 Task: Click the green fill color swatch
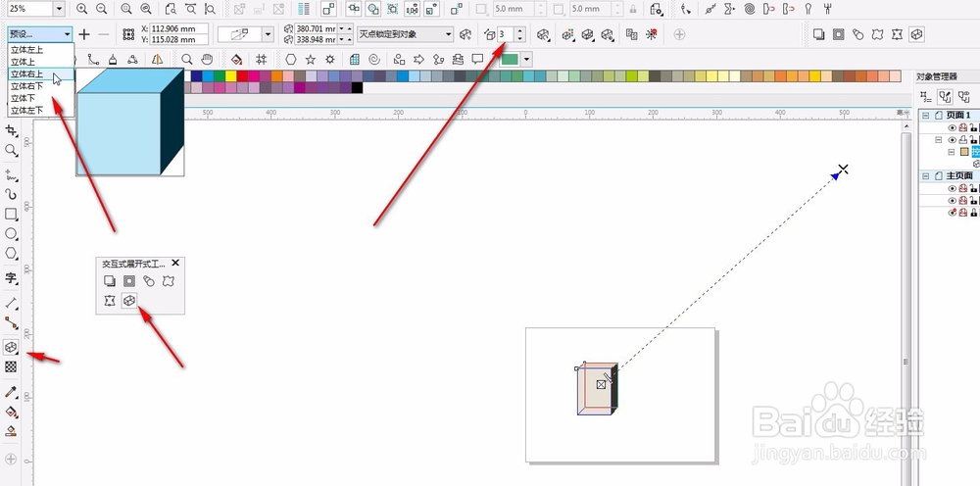pos(510,60)
